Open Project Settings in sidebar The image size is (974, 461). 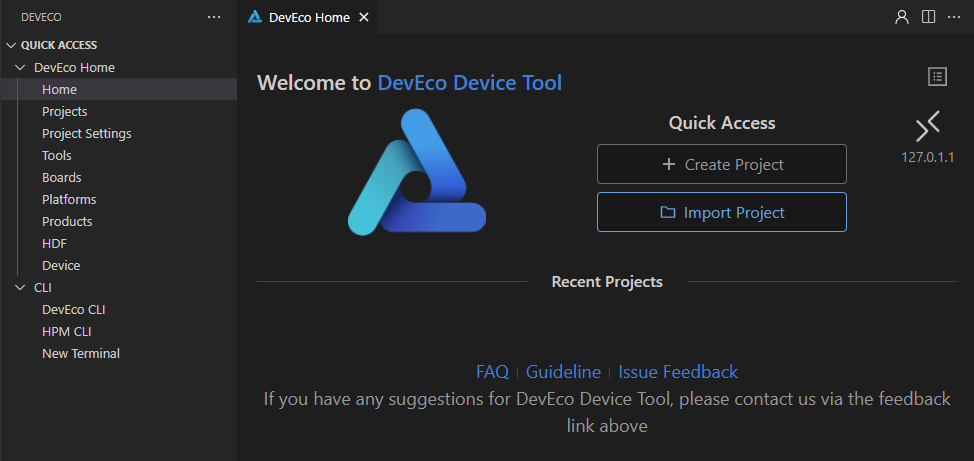(x=86, y=133)
